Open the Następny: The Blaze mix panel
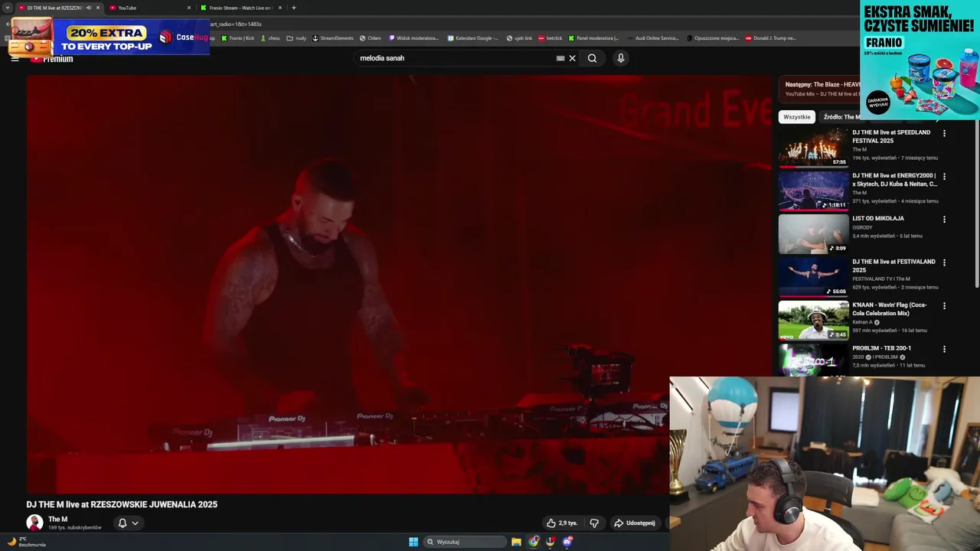This screenshot has width=980, height=551. click(819, 89)
